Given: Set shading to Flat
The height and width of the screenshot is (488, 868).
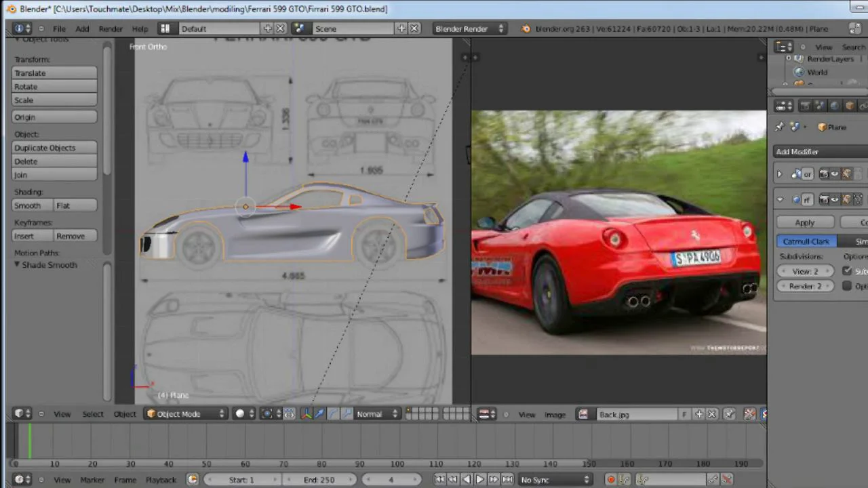Looking at the screenshot, I should 75,205.
